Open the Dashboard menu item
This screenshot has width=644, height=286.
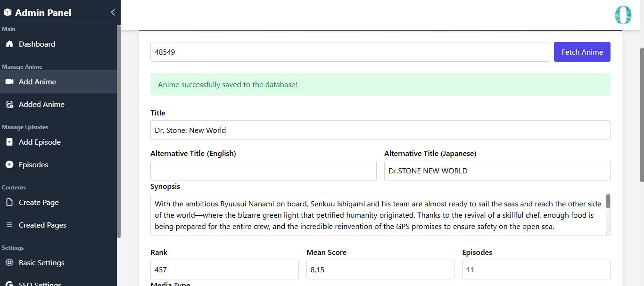click(58, 44)
